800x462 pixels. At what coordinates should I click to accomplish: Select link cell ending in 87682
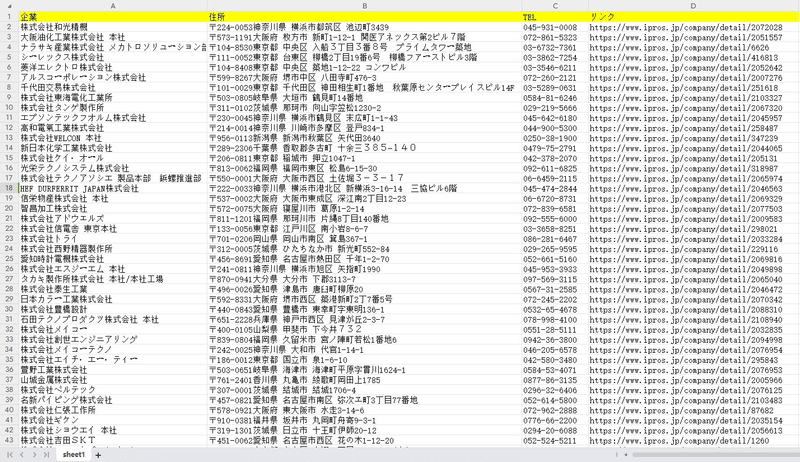coord(694,410)
